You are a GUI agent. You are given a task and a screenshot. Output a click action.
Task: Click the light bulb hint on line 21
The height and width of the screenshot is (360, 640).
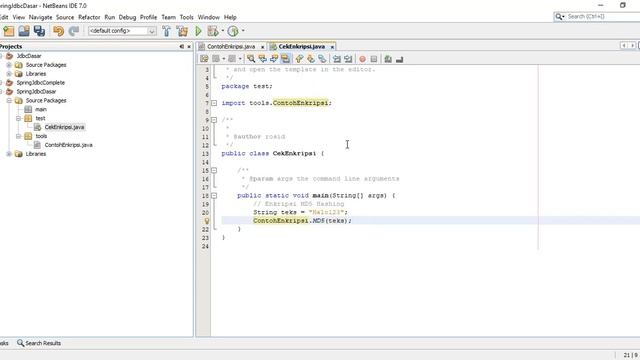click(207, 221)
